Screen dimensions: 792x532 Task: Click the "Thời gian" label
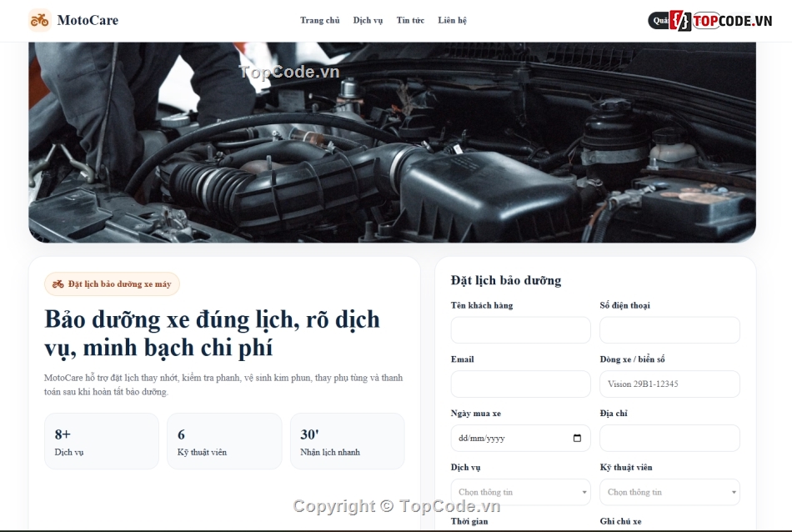pos(469,521)
